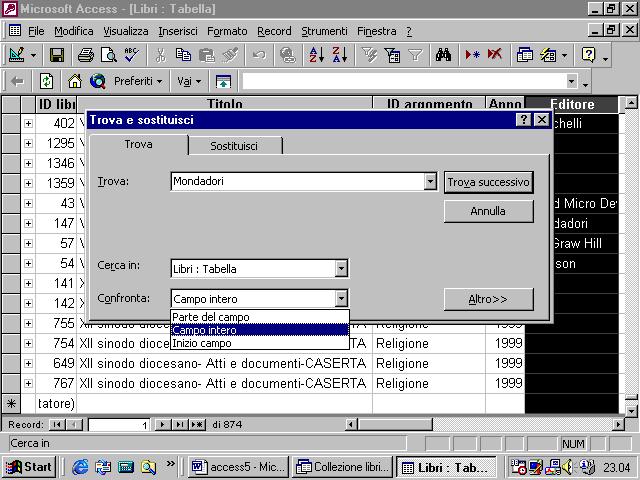Run the ABC spell check
Image resolution: width=640 pixels, height=480 pixels.
tap(131, 55)
